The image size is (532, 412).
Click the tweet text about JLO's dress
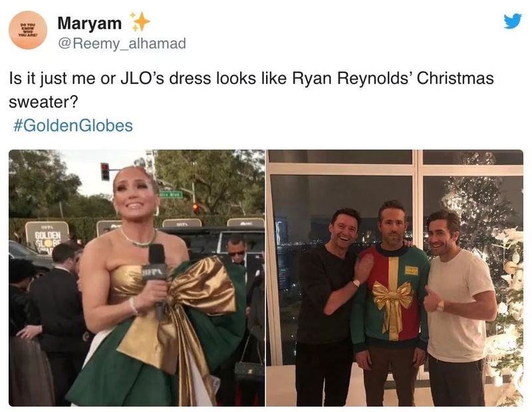pos(251,90)
